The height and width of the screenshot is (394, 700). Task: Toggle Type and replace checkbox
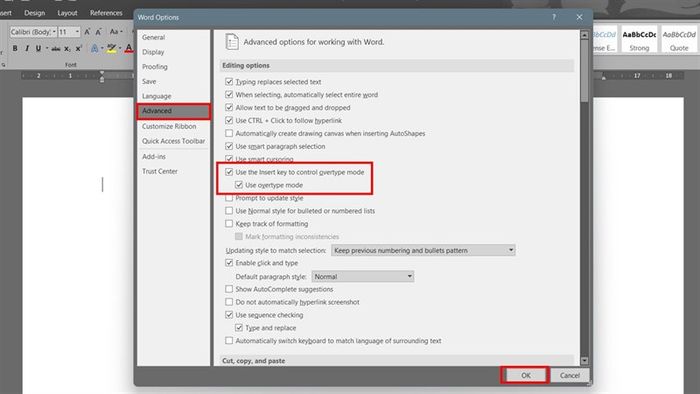click(239, 328)
